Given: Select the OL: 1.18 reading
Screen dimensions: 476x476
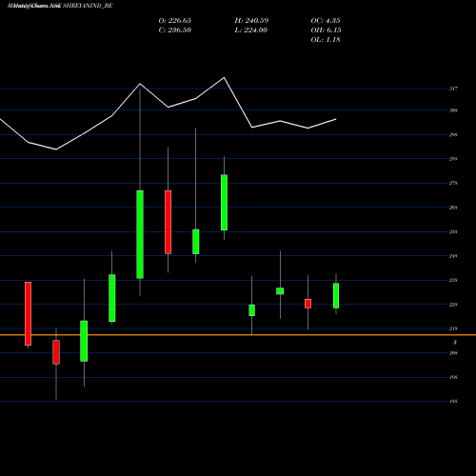Looking at the screenshot, I should click(x=326, y=40).
